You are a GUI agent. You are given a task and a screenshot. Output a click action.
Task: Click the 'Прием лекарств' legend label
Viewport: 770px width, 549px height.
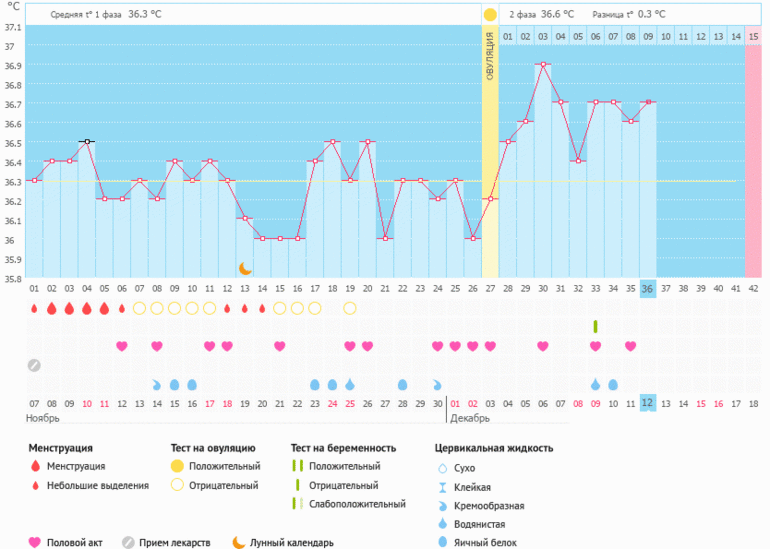tap(176, 542)
